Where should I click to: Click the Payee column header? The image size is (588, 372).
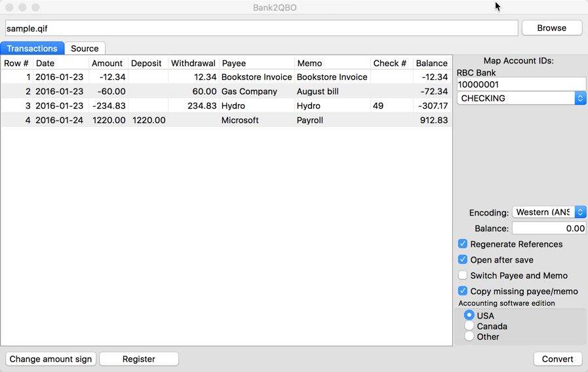click(x=257, y=63)
